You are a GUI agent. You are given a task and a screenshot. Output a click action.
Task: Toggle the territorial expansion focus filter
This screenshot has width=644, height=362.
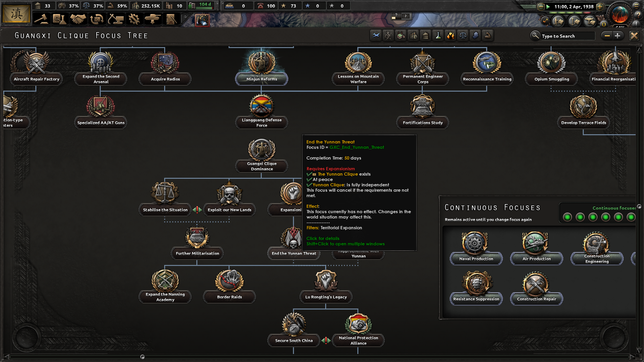pyautogui.click(x=475, y=36)
